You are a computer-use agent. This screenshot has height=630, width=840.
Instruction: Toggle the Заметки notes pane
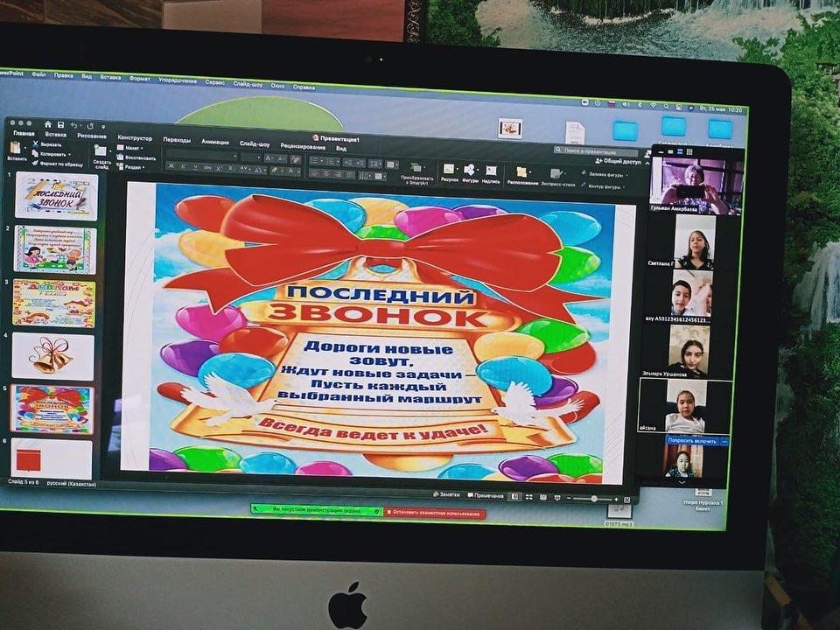446,494
